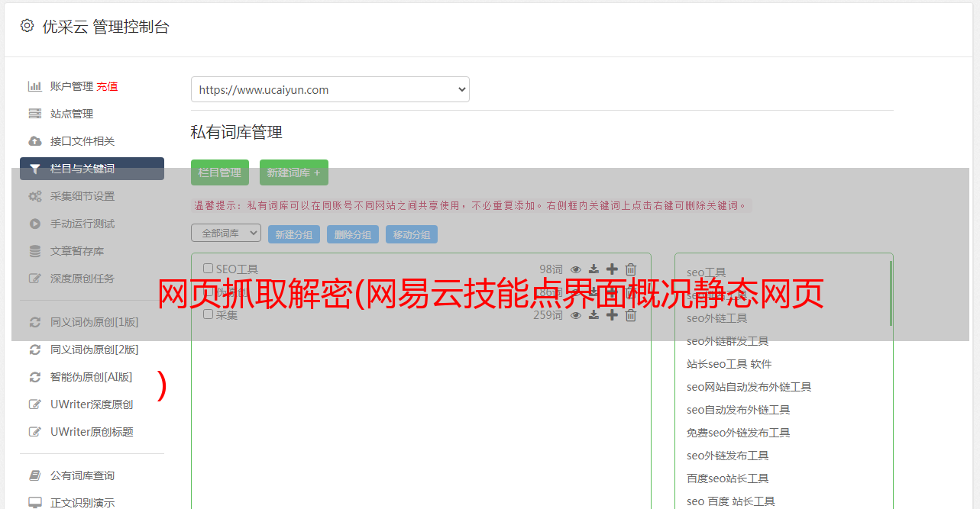Click the refresh icon for 同义词伪原创[1版]

tap(34, 322)
